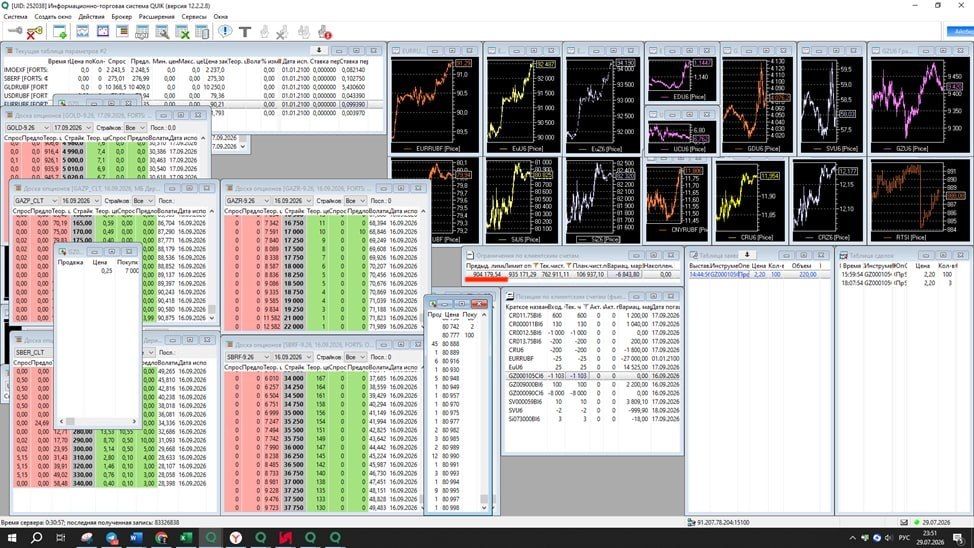Open Microsoft Word from the taskbar
This screenshot has height=548, width=974.
click(136, 537)
